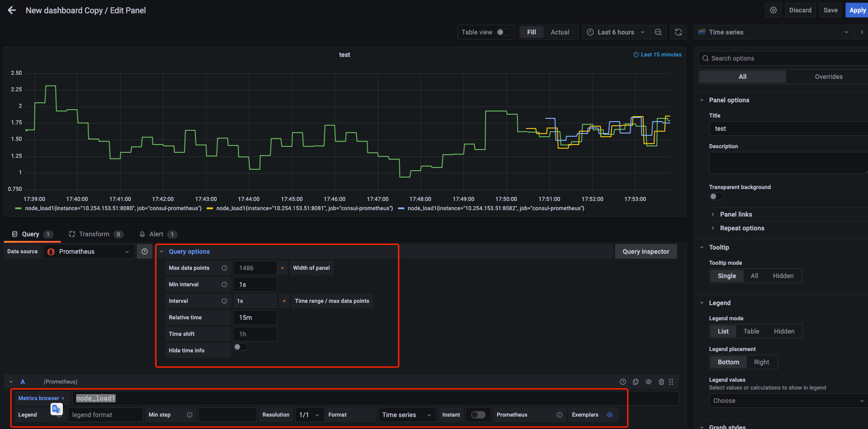Toggle the Hide time info switch
The width and height of the screenshot is (868, 429).
[x=241, y=347]
